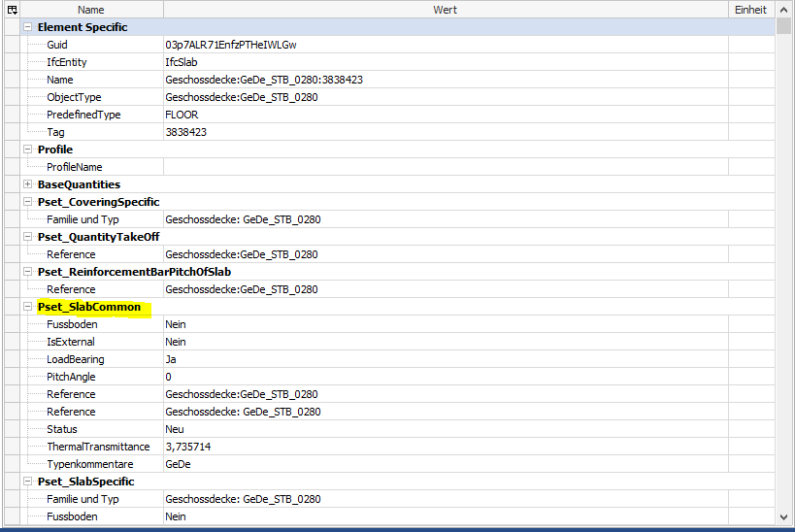
Task: Grab the vertical scrollbar thumb
Action: click(784, 26)
